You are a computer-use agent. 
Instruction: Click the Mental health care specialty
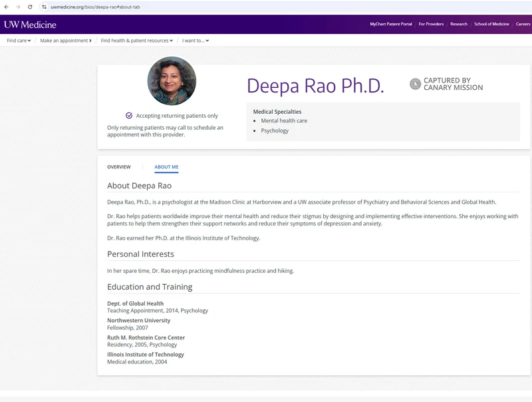pyautogui.click(x=284, y=120)
